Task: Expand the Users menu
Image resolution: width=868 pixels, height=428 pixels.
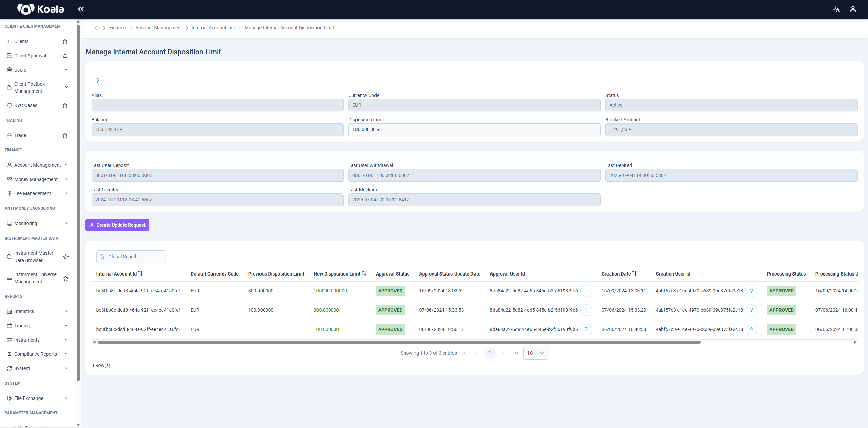Action: tap(66, 70)
